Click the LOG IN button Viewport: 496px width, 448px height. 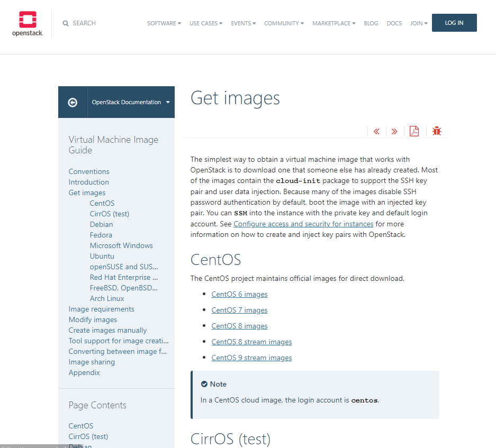click(x=454, y=23)
